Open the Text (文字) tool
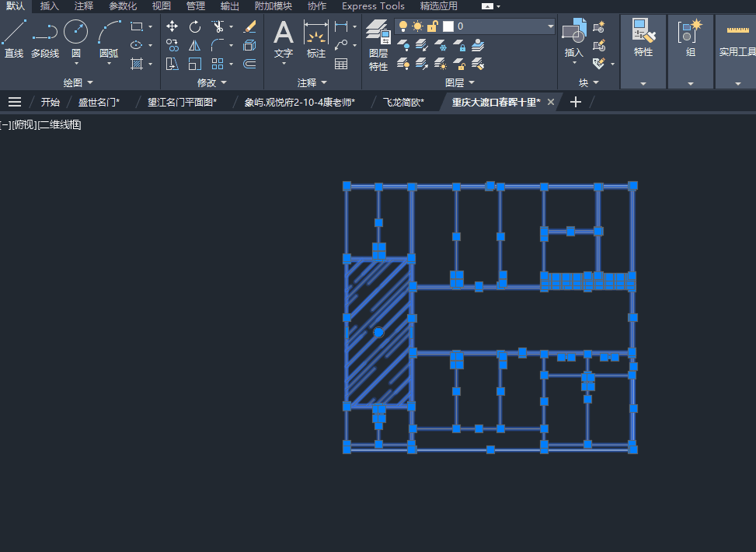 (x=284, y=40)
